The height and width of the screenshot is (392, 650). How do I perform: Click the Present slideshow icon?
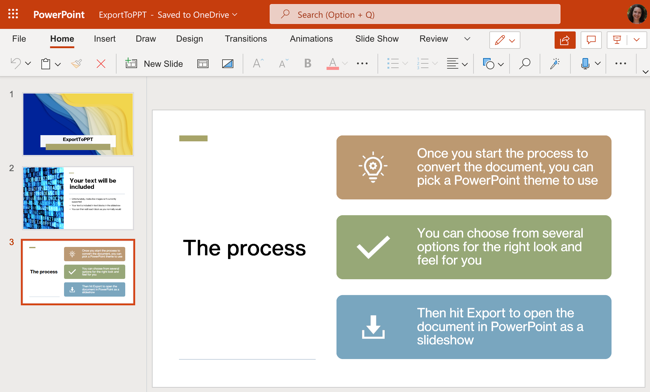click(x=617, y=40)
